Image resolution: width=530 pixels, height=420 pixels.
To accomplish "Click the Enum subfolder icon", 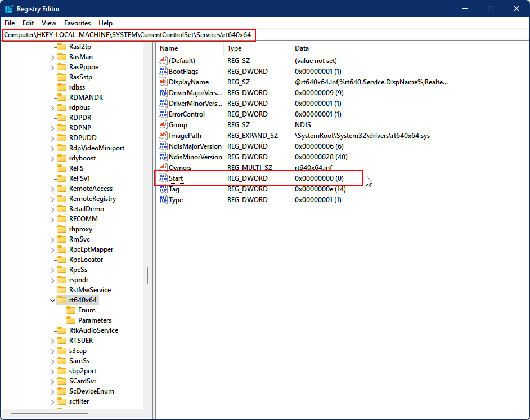I will tap(73, 310).
